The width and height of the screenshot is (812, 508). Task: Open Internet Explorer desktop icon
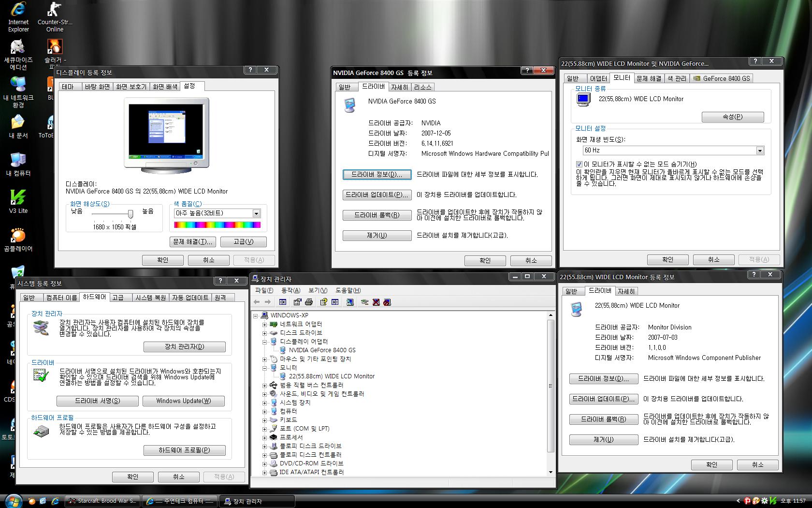[x=18, y=17]
